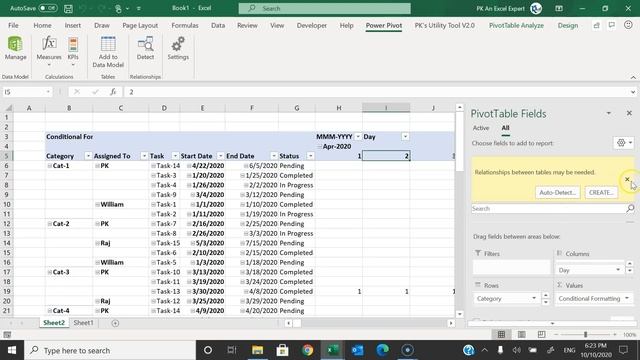Image resolution: width=640 pixels, height=360 pixels.
Task: Open the Start Date filter dropdown
Action: pyautogui.click(x=220, y=156)
